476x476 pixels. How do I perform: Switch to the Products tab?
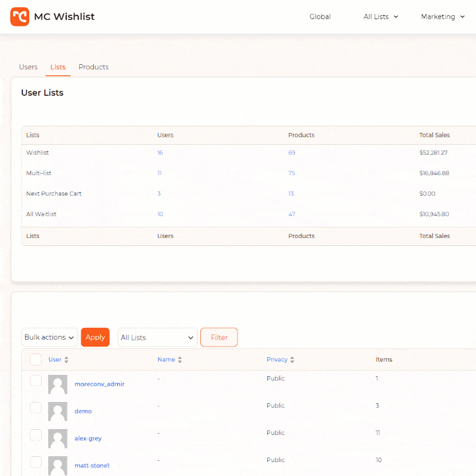click(93, 67)
